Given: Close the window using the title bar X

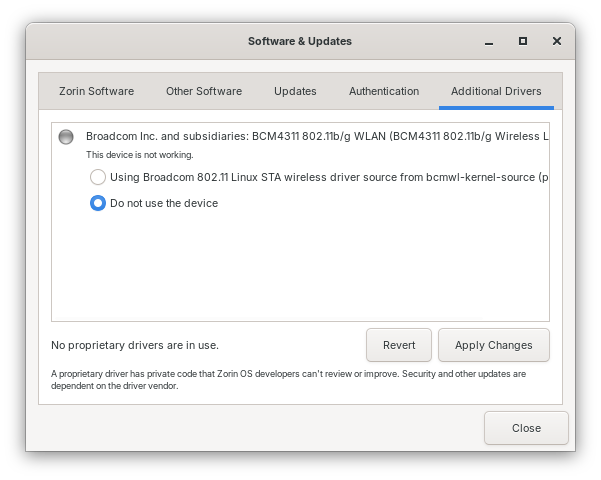Looking at the screenshot, I should click(557, 42).
